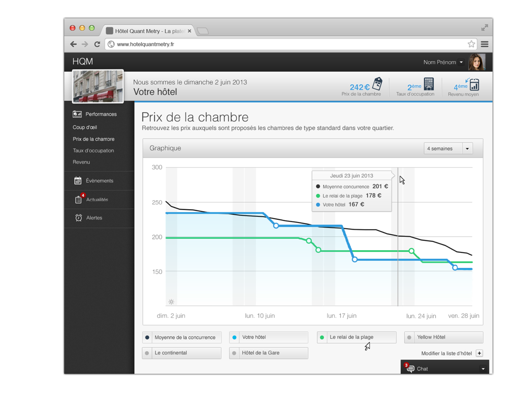Viewport: 532px width, 409px height.
Task: Toggle Moyenne de la concurrence series
Action: (182, 337)
